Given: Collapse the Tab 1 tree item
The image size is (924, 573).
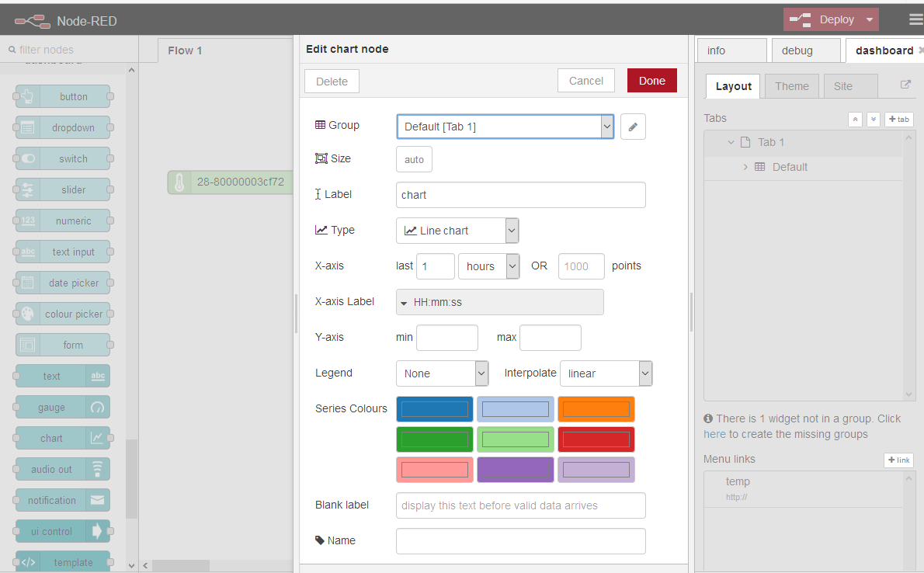Looking at the screenshot, I should click(x=731, y=142).
